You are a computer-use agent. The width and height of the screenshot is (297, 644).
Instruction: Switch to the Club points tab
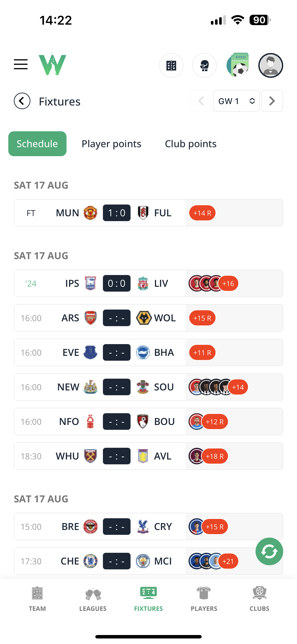190,144
